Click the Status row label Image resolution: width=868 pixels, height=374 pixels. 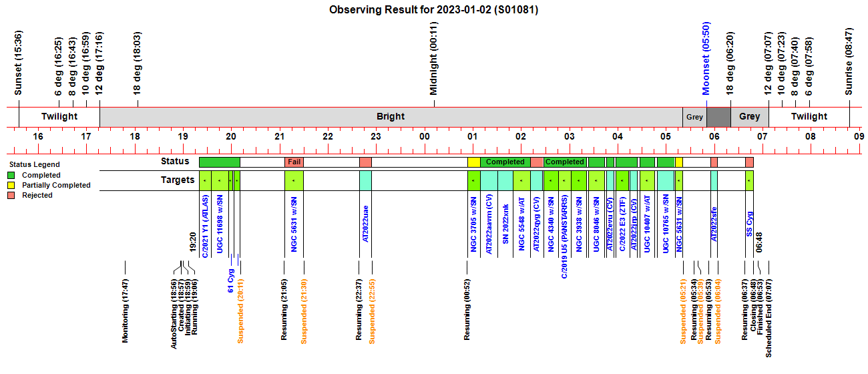(x=175, y=162)
